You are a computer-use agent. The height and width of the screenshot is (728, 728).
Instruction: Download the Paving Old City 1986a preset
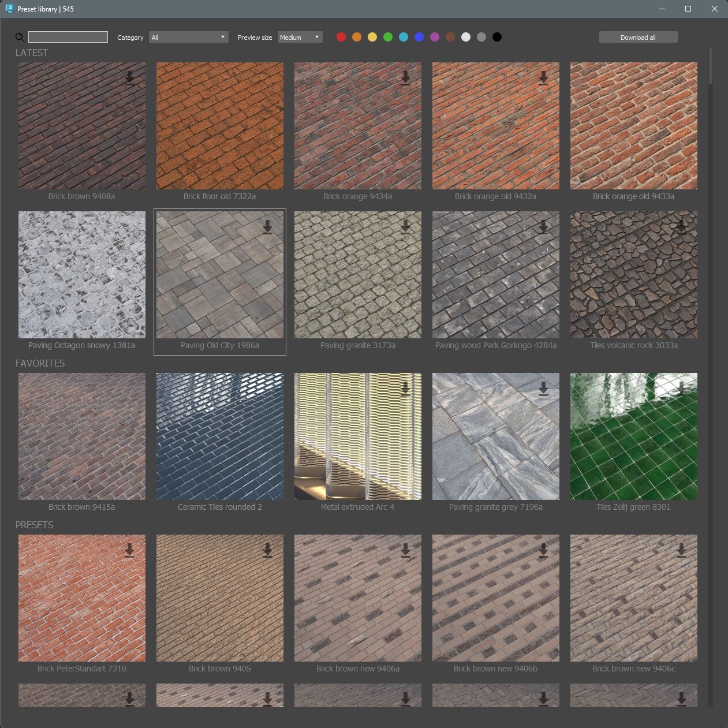[x=268, y=227]
